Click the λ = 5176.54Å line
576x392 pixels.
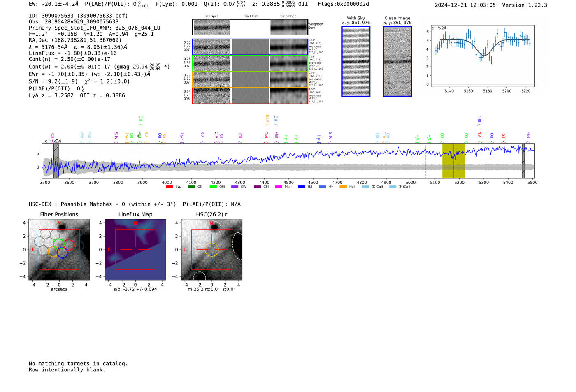point(78,47)
